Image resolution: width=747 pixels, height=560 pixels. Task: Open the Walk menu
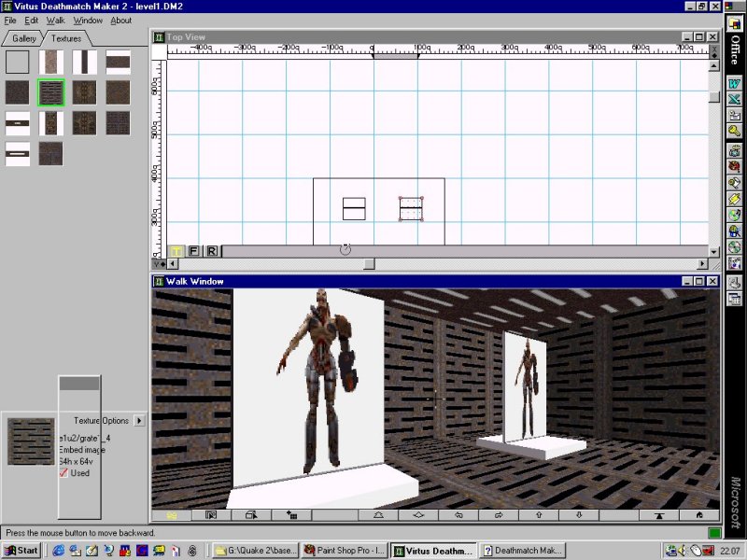[55, 21]
